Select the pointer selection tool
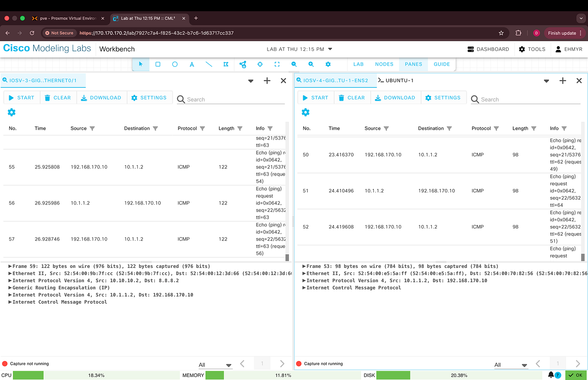Screen dimensions: 588x380 [x=141, y=64]
